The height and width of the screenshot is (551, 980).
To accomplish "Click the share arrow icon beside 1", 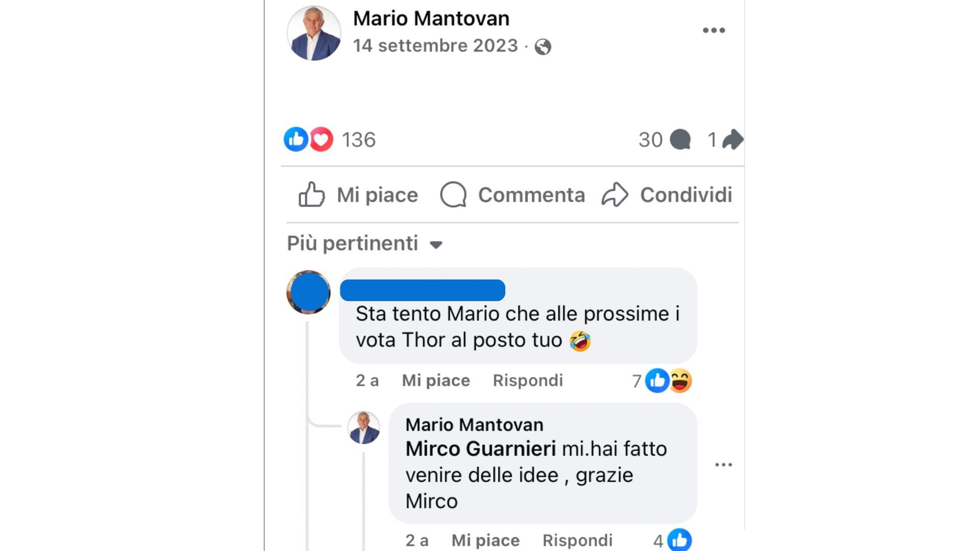I will (733, 140).
